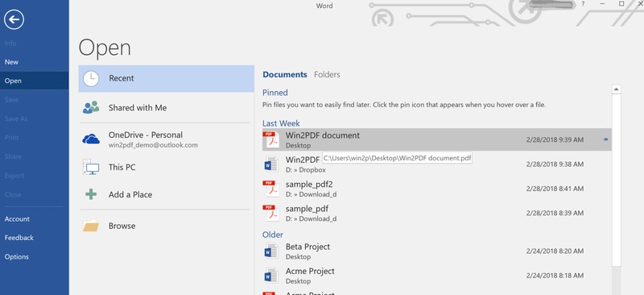
Task: Click the Add a Place plus icon
Action: [x=91, y=194]
